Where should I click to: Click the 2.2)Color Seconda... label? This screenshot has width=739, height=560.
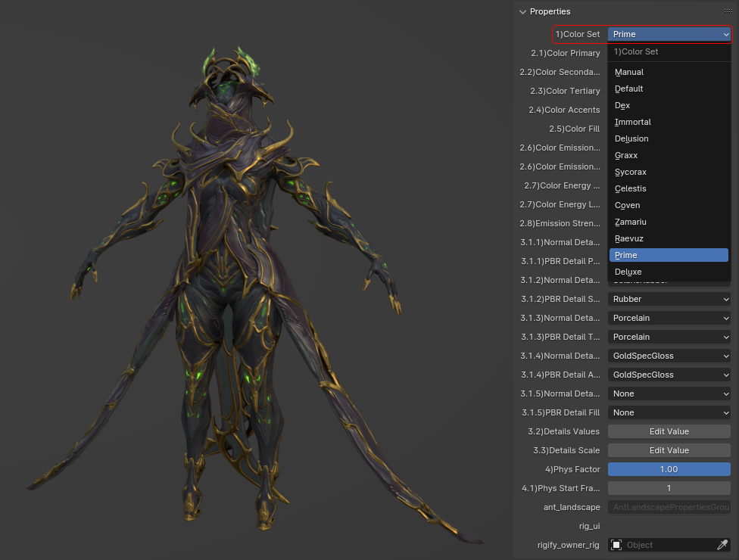click(560, 72)
